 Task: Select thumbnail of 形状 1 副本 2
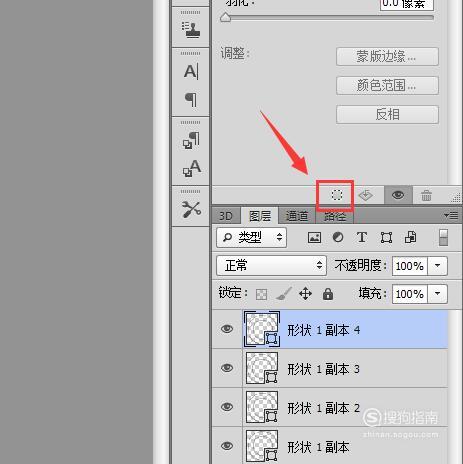[262, 407]
